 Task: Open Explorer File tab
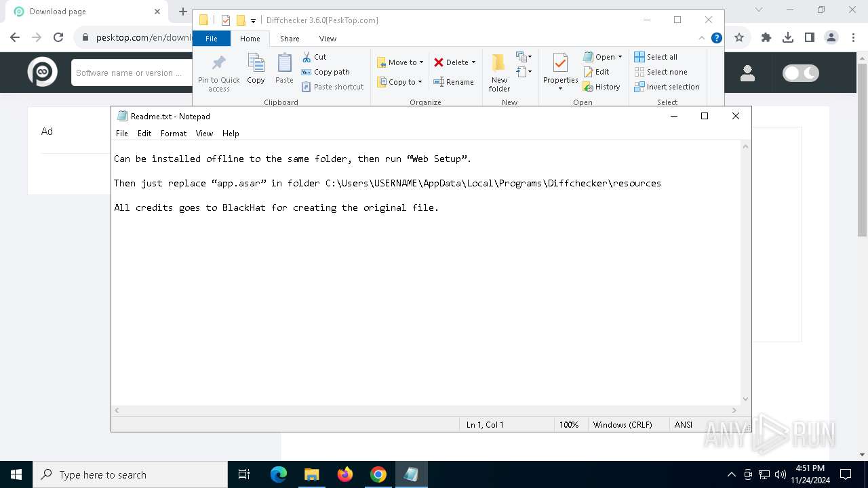[212, 39]
